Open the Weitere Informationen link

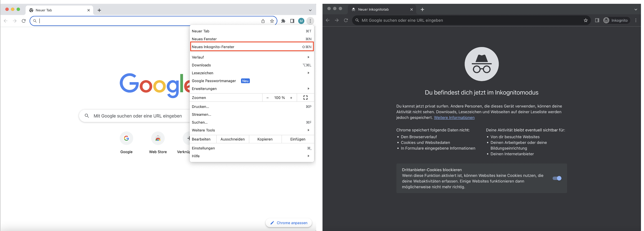click(x=454, y=118)
